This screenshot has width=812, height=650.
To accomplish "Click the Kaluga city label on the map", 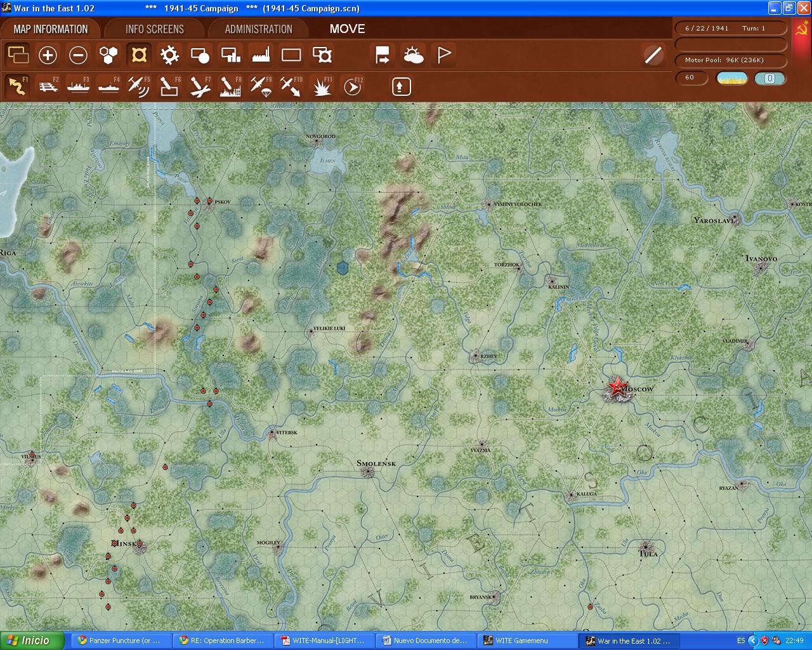I will [587, 494].
